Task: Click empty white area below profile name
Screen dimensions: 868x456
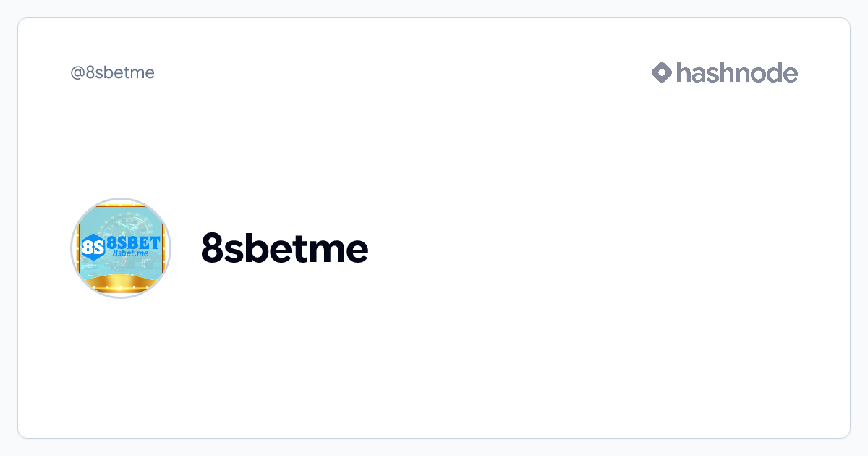Action: tap(434, 347)
